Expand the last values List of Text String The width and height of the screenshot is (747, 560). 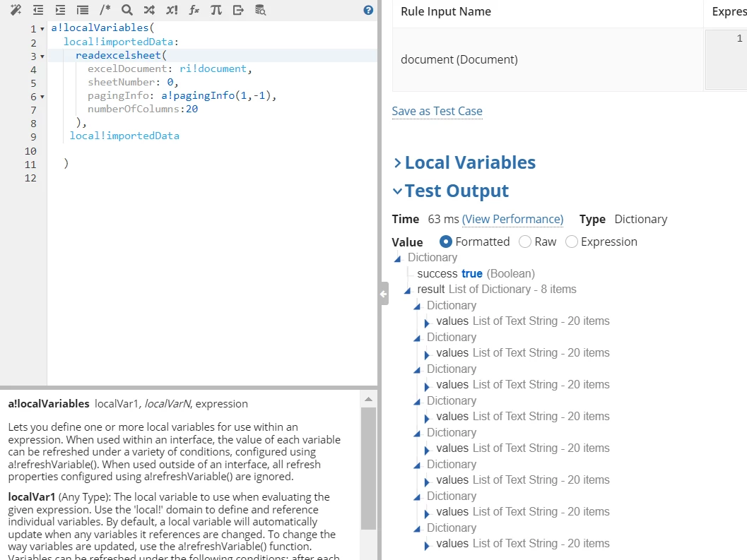tap(427, 545)
